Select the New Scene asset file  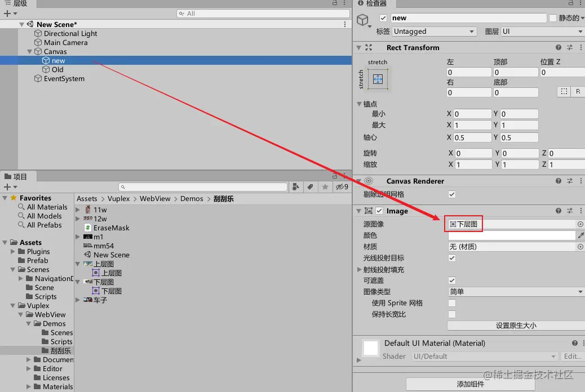111,255
